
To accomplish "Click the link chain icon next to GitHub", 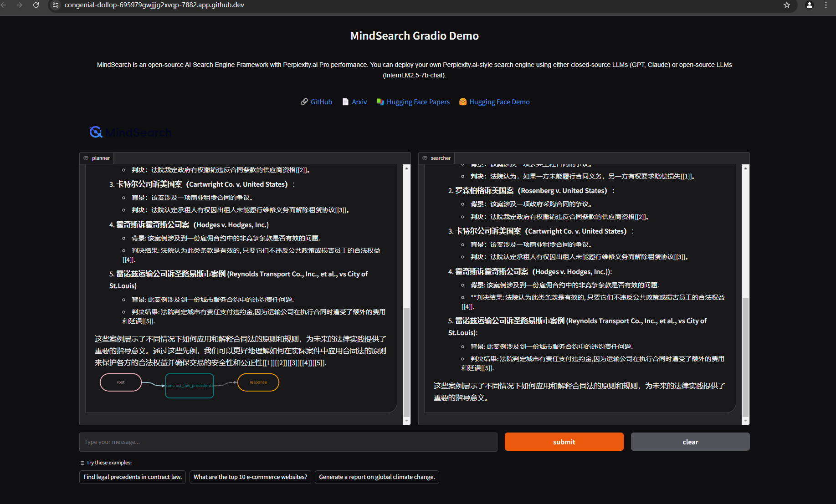I will click(x=304, y=102).
